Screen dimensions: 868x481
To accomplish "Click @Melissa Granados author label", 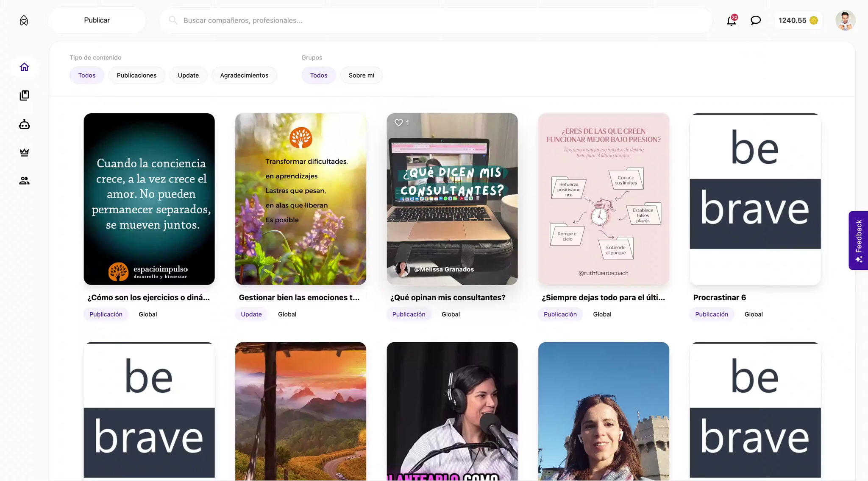I will [444, 269].
